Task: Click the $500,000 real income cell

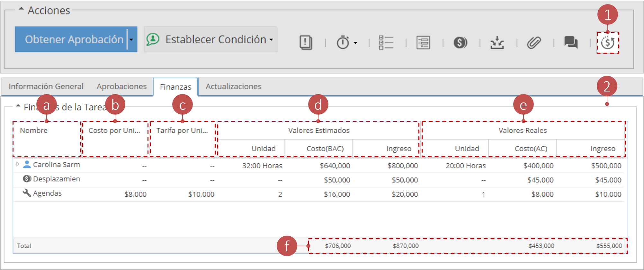Action: 606,166
